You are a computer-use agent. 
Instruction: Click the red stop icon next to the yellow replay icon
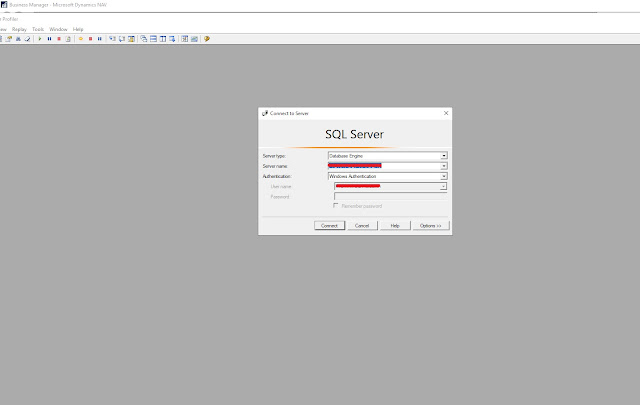[x=90, y=39]
